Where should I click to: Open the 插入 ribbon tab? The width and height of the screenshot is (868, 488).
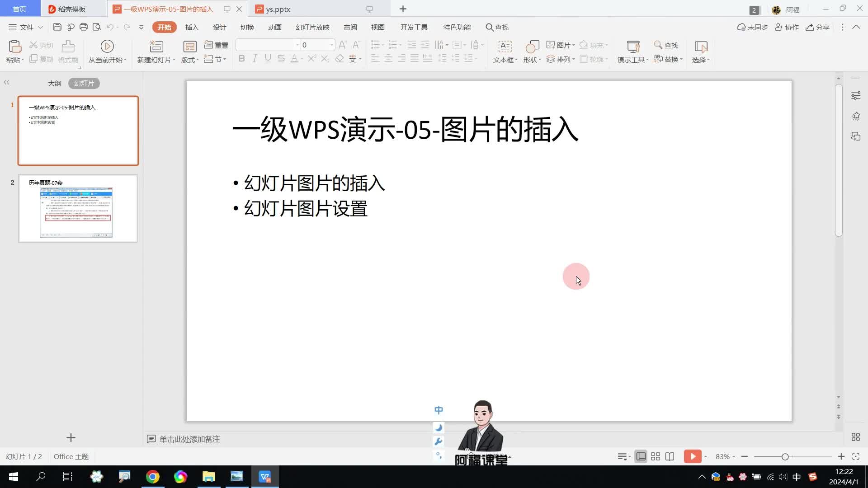tap(192, 27)
